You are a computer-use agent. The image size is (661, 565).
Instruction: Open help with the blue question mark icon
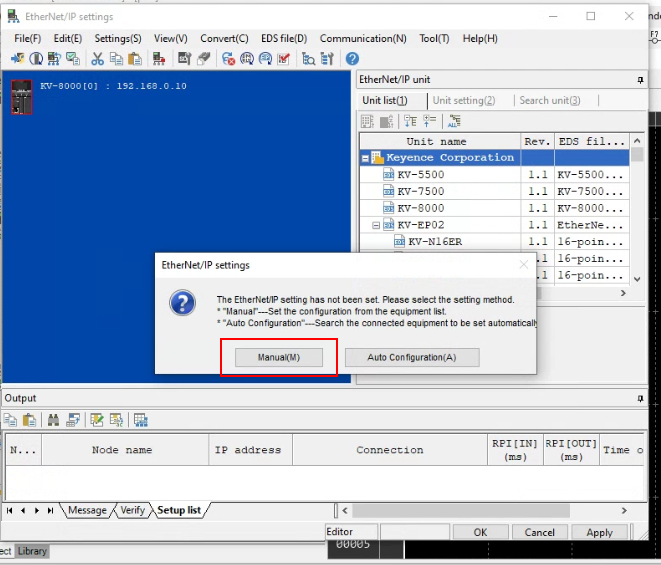click(x=352, y=59)
